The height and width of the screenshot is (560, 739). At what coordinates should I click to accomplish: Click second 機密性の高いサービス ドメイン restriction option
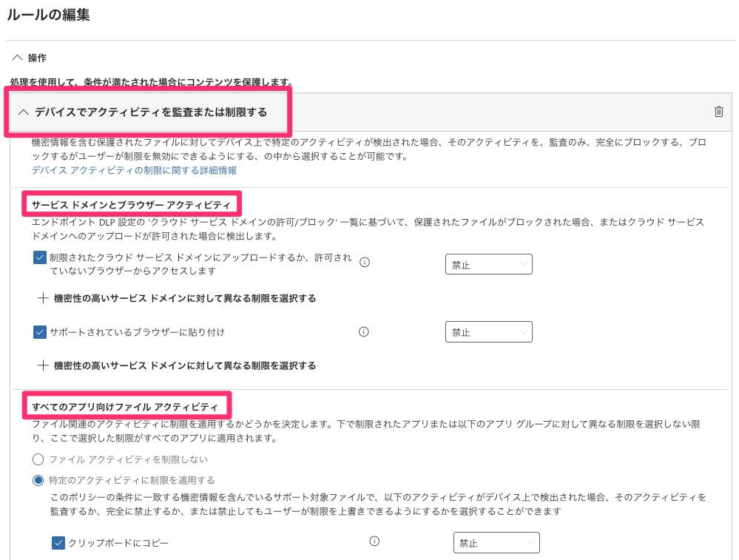coord(185,365)
